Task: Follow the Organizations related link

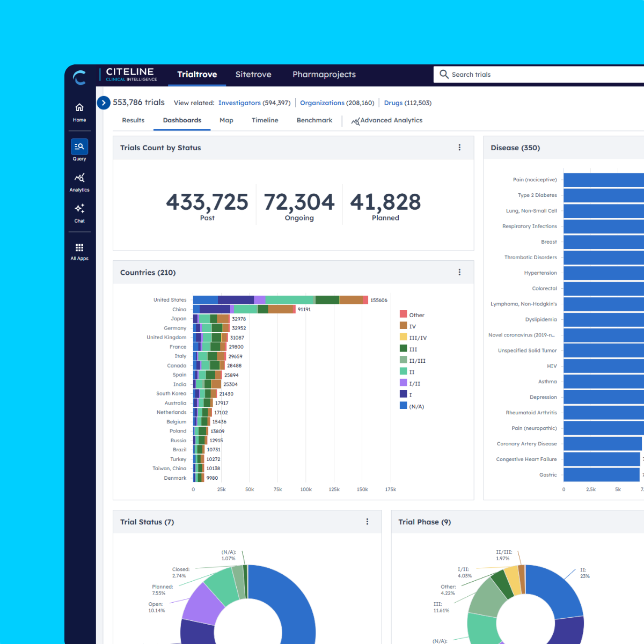Action: coord(322,103)
